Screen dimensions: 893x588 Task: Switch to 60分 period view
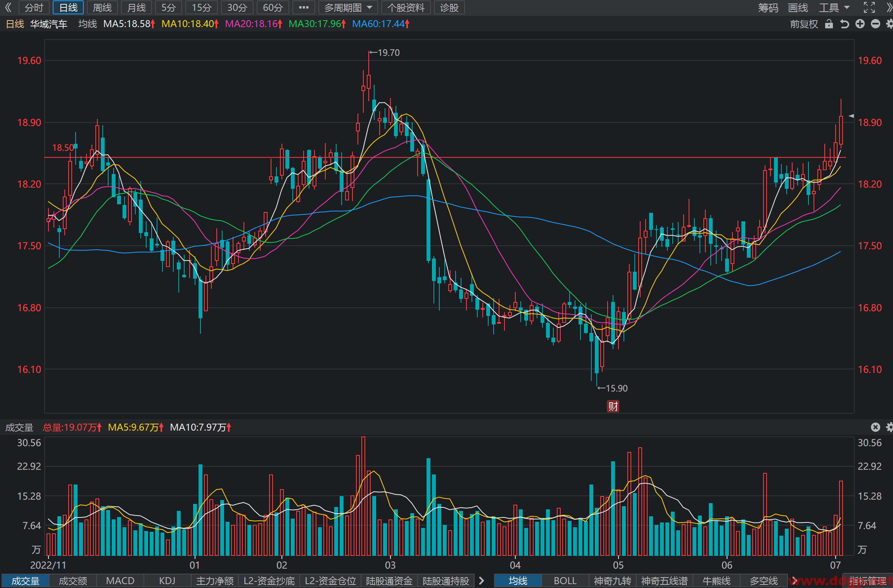(273, 7)
